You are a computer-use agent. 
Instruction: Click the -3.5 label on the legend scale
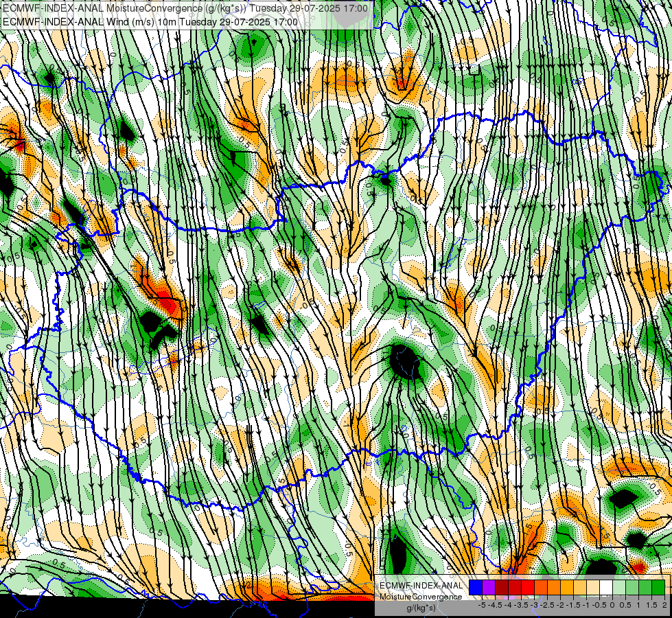[x=521, y=605]
